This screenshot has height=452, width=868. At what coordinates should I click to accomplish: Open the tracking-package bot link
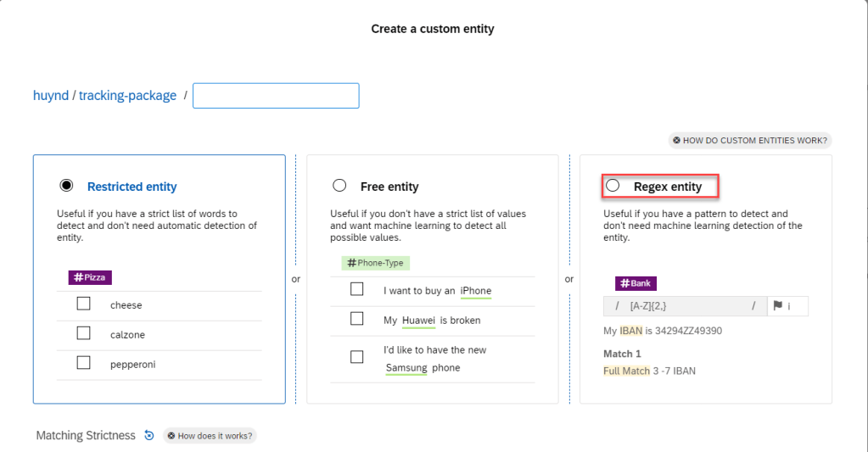point(127,96)
